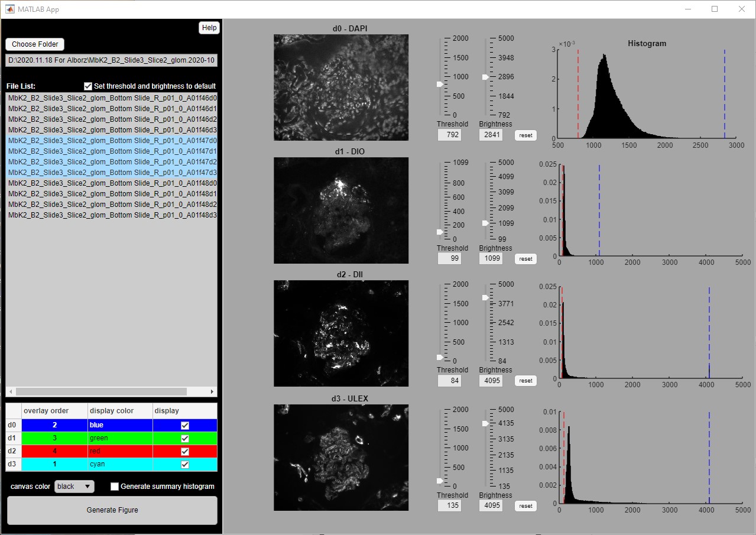Click the cyan display color cell
The width and height of the screenshot is (756, 535).
click(x=120, y=465)
